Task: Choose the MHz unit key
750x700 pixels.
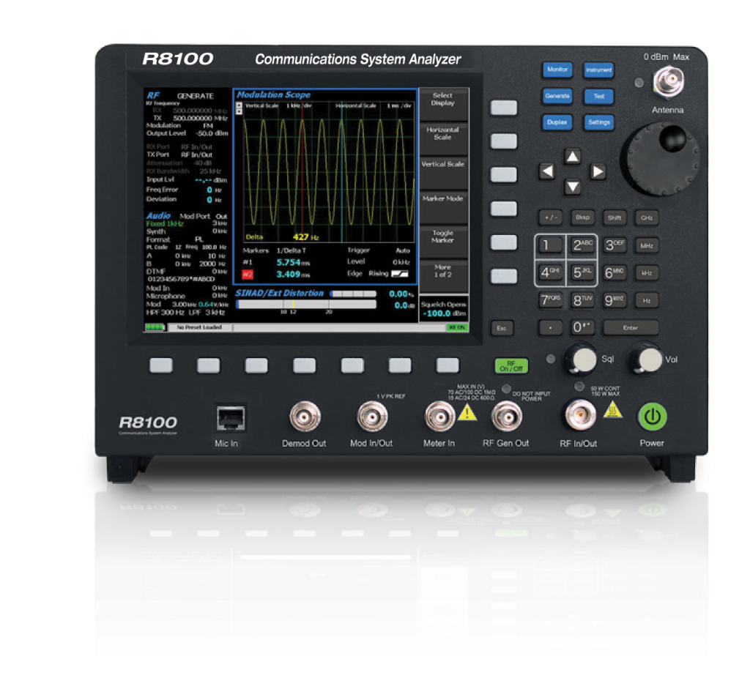Action: 647,246
